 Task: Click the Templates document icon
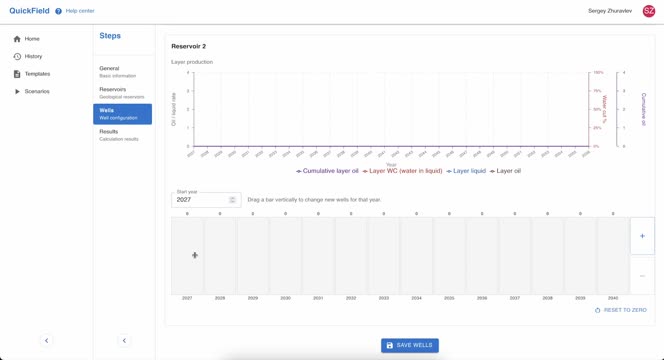[17, 74]
